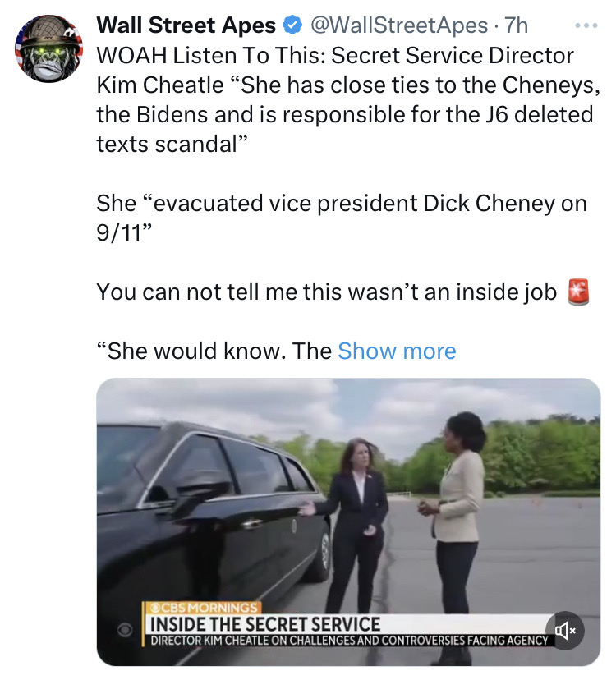
Task: Open the tweet's 7h timestamp link
Action: [517, 25]
